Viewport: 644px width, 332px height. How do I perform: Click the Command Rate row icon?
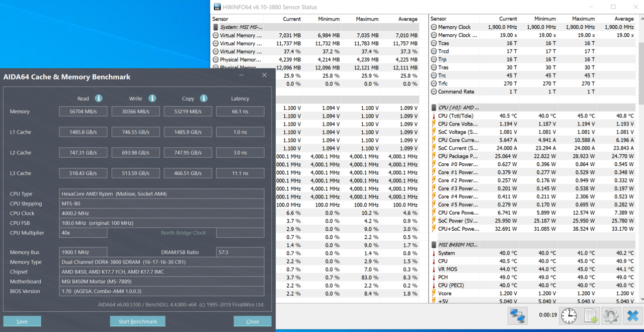434,92
